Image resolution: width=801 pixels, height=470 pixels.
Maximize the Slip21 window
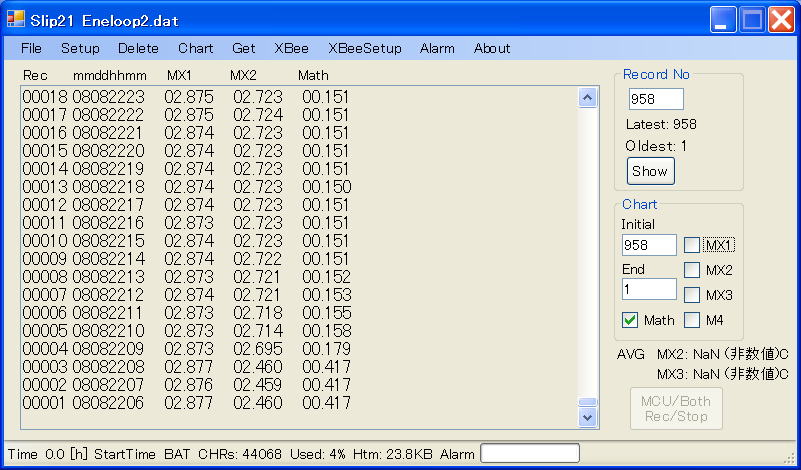752,20
